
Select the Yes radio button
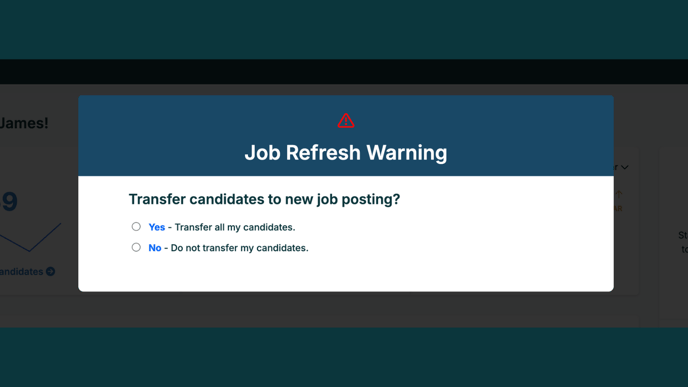click(x=136, y=226)
